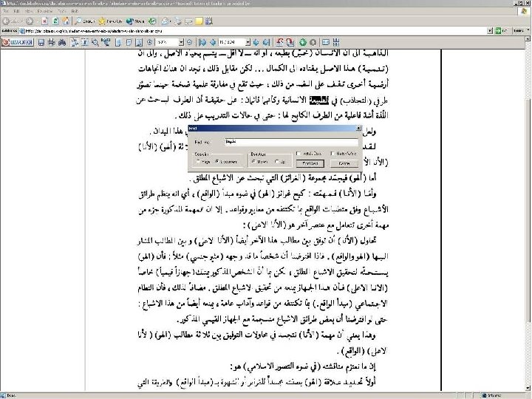Click the zoom out round button
532x399 pixels.
click(x=189, y=42)
